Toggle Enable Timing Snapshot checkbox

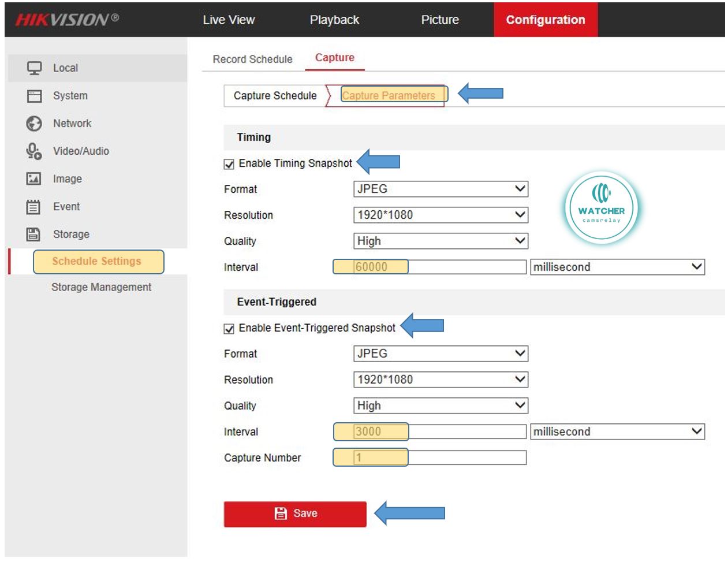point(229,164)
